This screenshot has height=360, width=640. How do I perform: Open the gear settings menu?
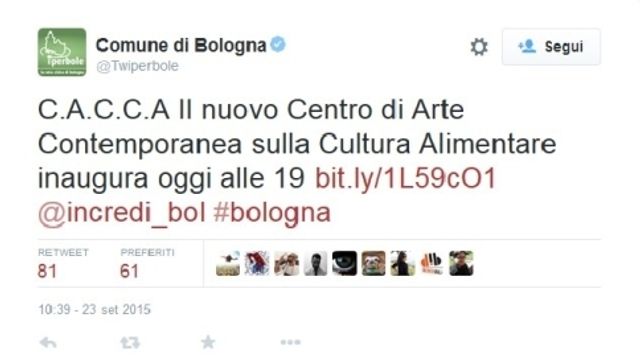click(x=479, y=47)
